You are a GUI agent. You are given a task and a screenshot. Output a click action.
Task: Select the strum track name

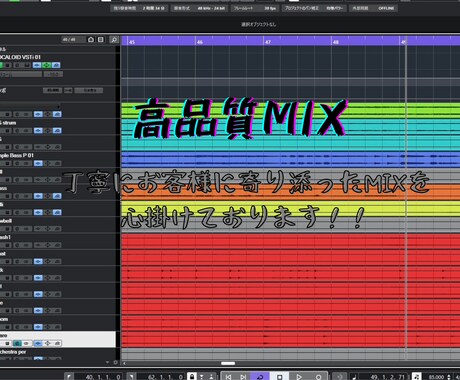[8, 123]
